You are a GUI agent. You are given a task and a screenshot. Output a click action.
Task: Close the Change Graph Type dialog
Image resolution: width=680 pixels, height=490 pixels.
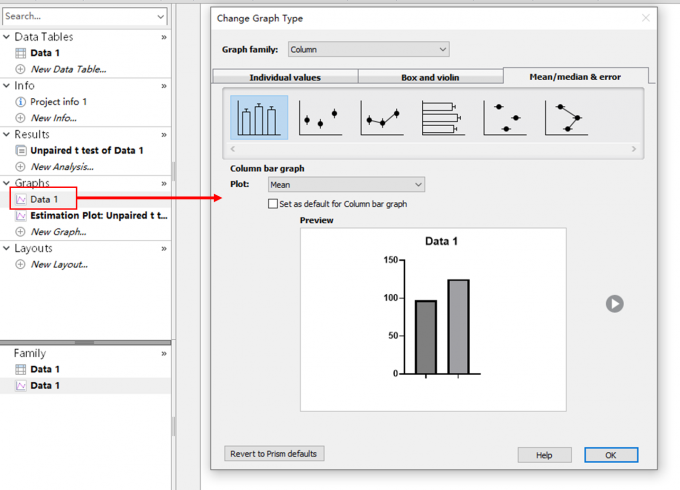point(645,18)
